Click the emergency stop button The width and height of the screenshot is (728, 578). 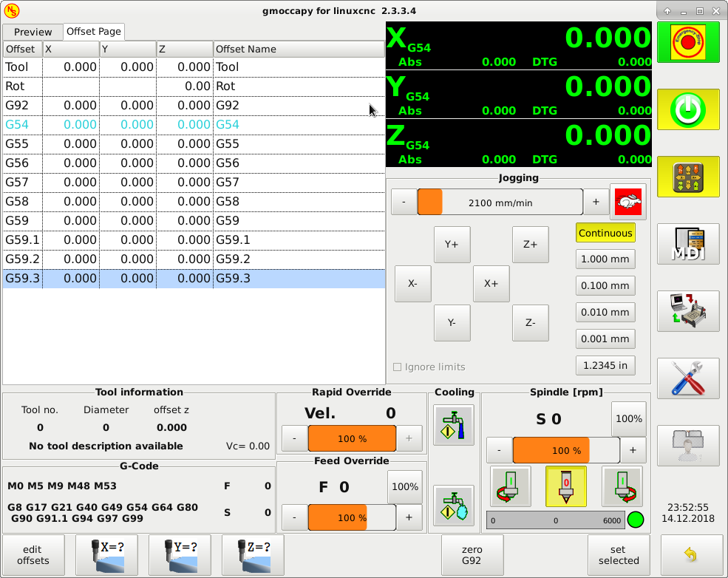pos(688,42)
